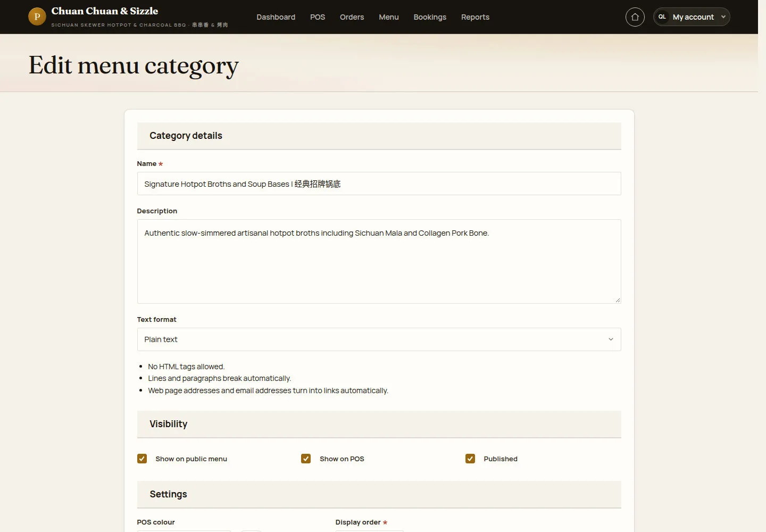Open the Reports nav item
Viewport: 766px width, 532px height.
[x=475, y=17]
